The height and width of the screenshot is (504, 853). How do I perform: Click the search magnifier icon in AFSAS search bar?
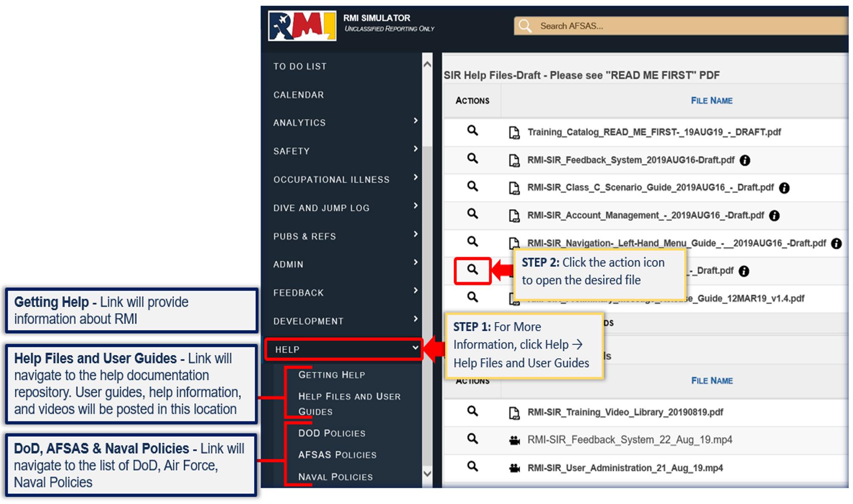coord(525,26)
